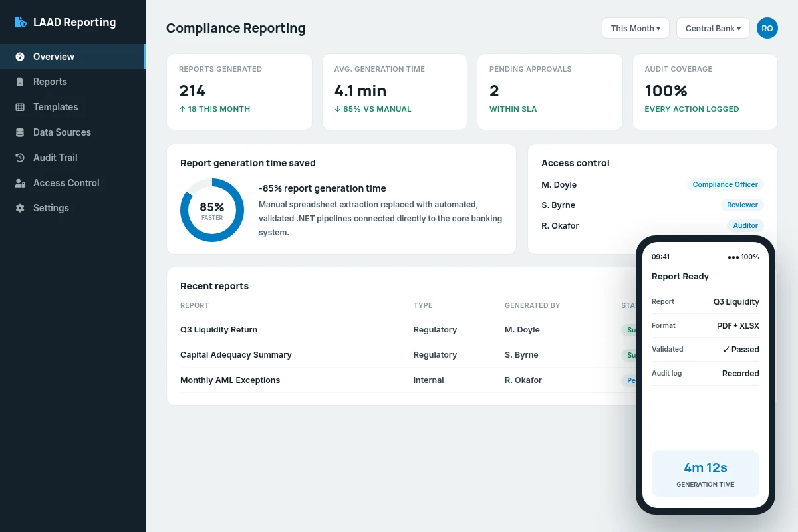
Task: Click Q3 Liquidity value on phone
Action: coord(736,302)
